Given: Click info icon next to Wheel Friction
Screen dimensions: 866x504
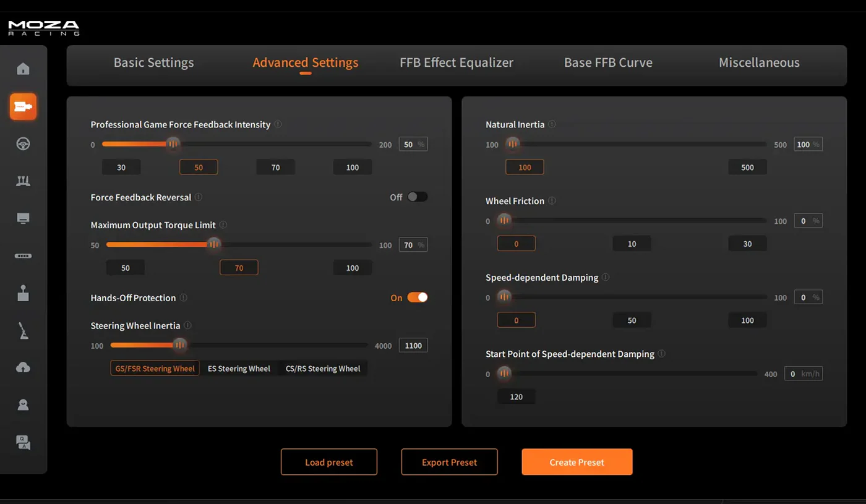Looking at the screenshot, I should 552,201.
